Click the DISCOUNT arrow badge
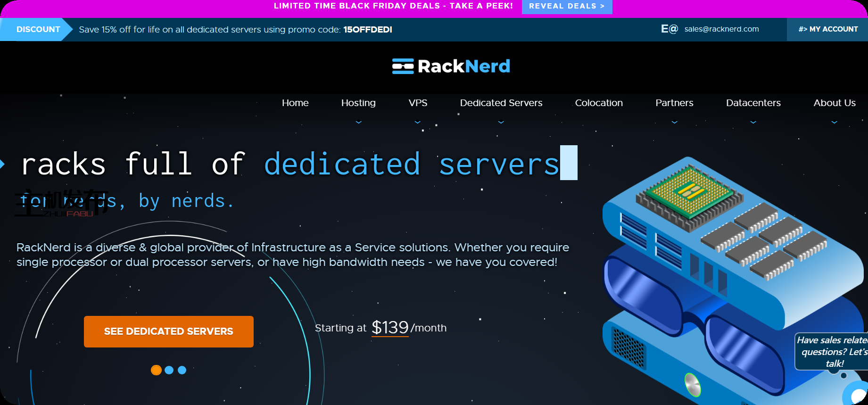The width and height of the screenshot is (868, 405). tap(37, 29)
